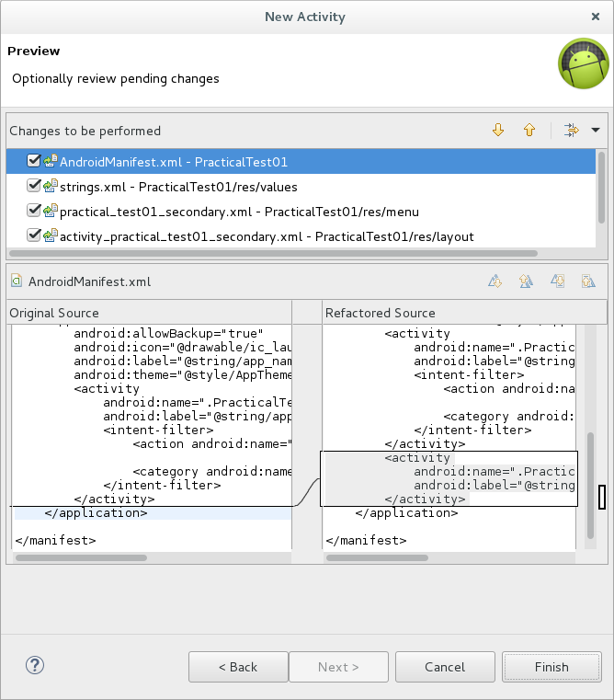Click the android:theme line in Original Source

tap(183, 375)
